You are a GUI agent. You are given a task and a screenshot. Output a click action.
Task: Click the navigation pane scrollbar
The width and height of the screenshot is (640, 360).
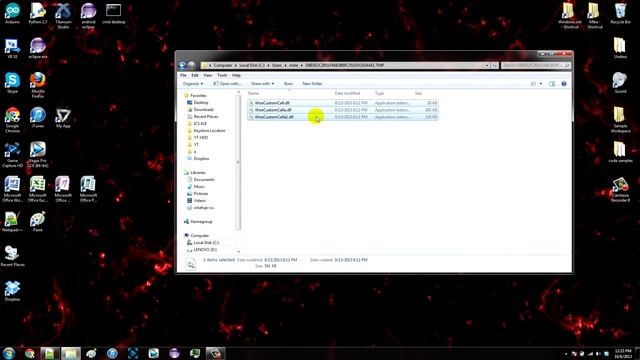(x=239, y=163)
